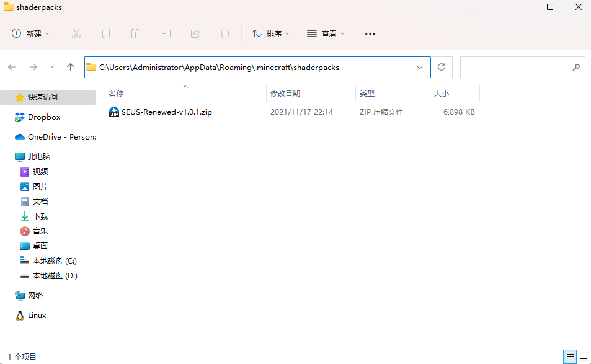Click the 6,898 KB size cell

coord(459,112)
